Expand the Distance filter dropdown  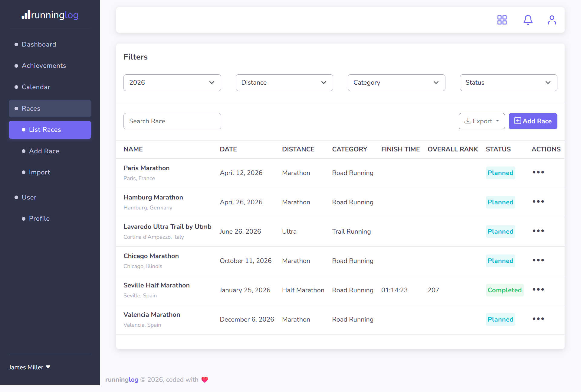click(284, 83)
